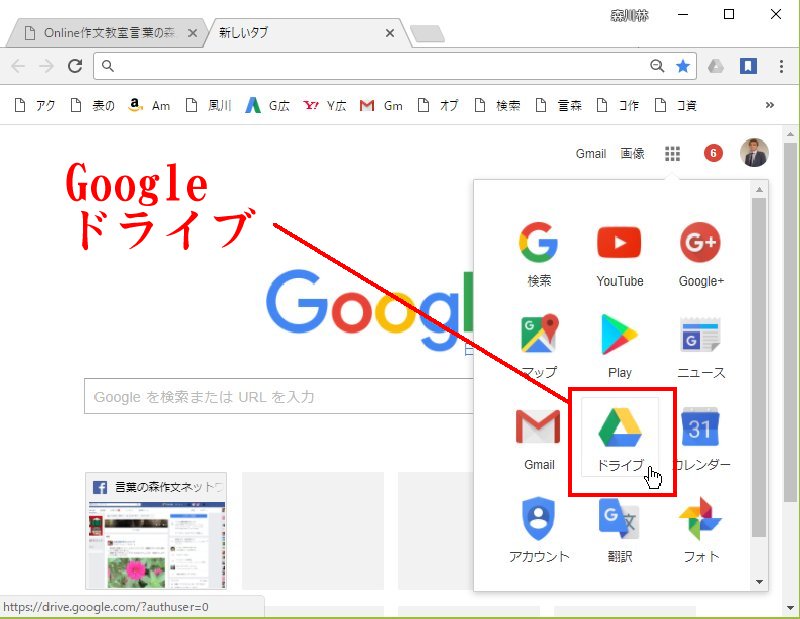The image size is (800, 619).
Task: Open the 言森 bookmark
Action: [559, 106]
